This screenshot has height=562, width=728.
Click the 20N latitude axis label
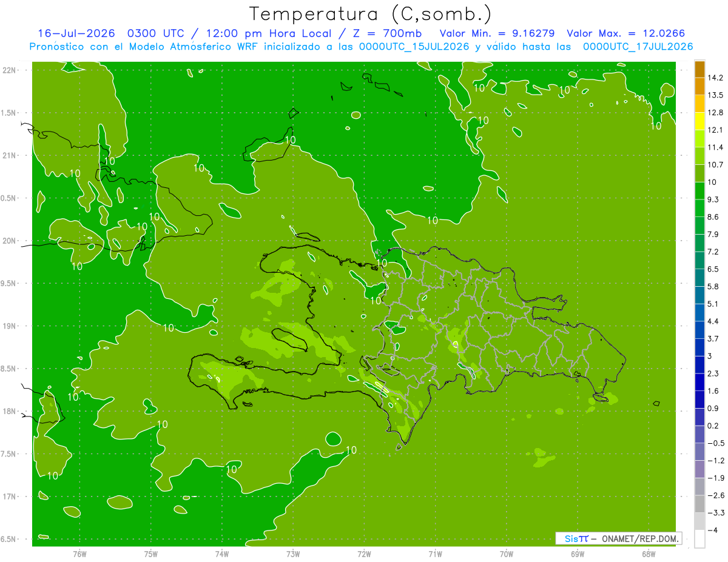point(8,241)
